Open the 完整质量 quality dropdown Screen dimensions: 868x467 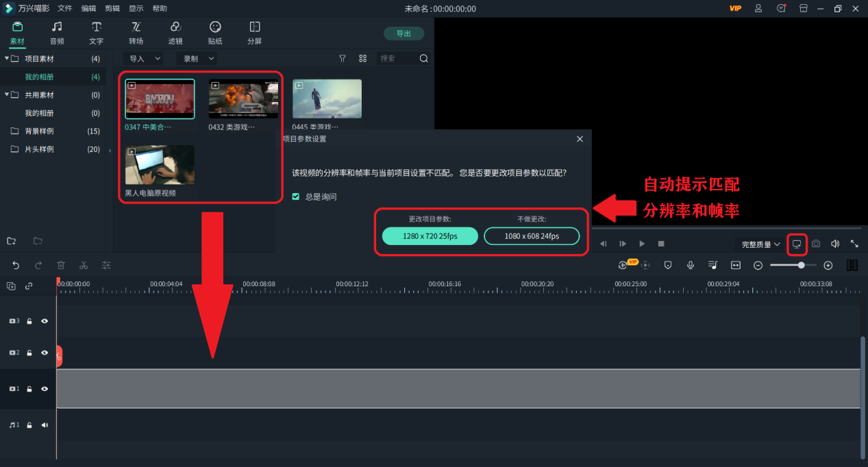[757, 244]
